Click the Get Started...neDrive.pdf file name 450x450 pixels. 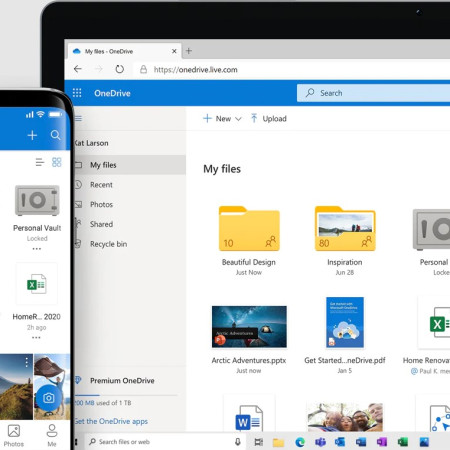345,360
